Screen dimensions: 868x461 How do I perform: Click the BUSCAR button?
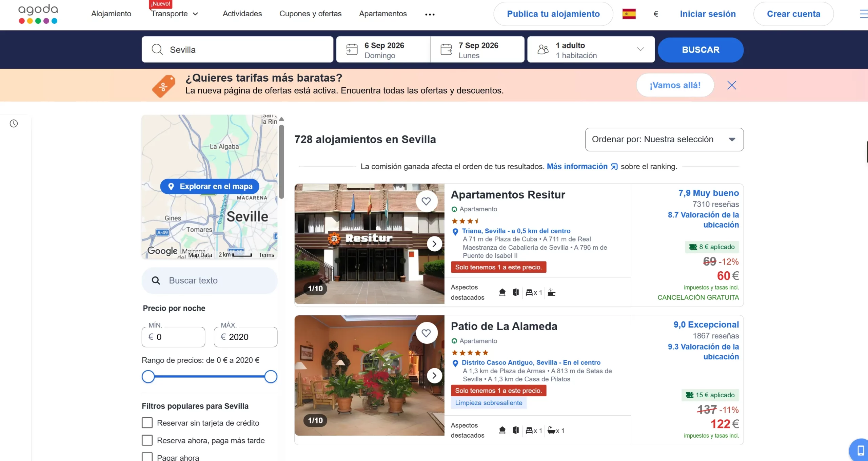(701, 50)
